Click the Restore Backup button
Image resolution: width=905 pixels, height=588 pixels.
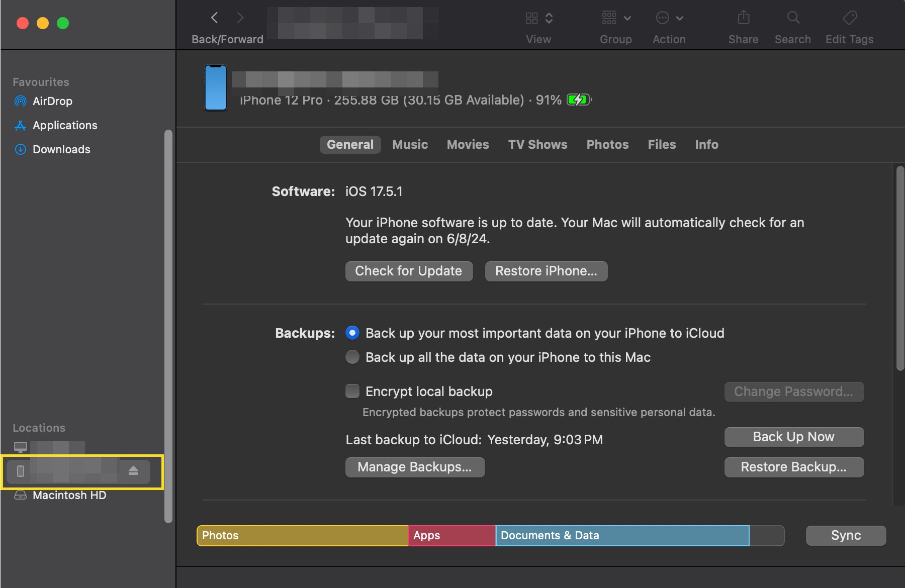coord(794,467)
